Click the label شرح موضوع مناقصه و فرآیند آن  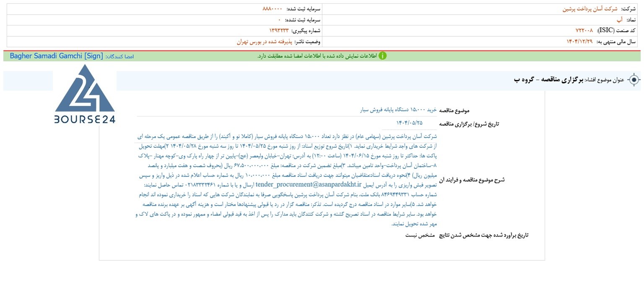[x=472, y=180]
